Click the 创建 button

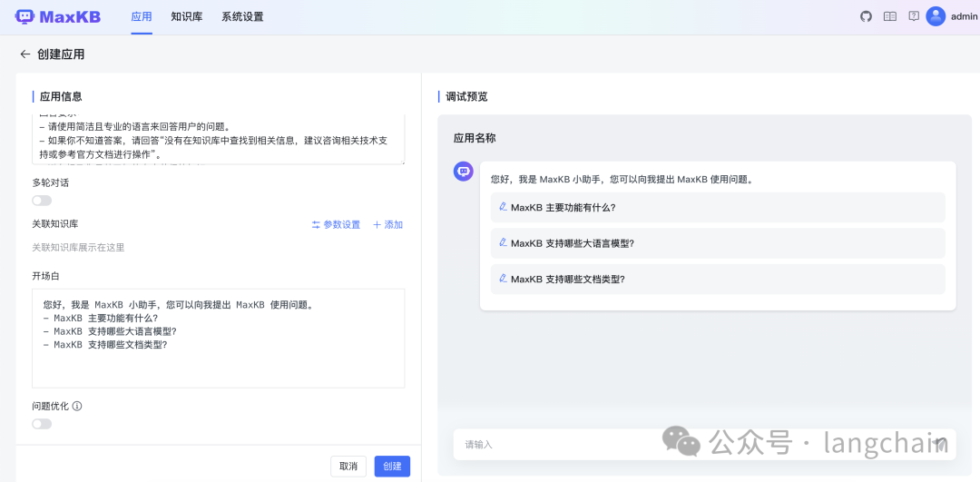pyautogui.click(x=392, y=467)
